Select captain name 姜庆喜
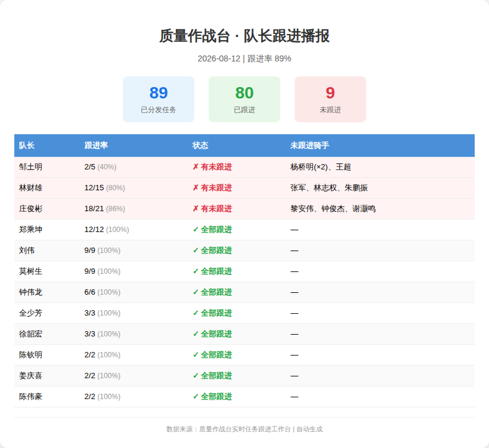The height and width of the screenshot is (448, 489). 30,376
